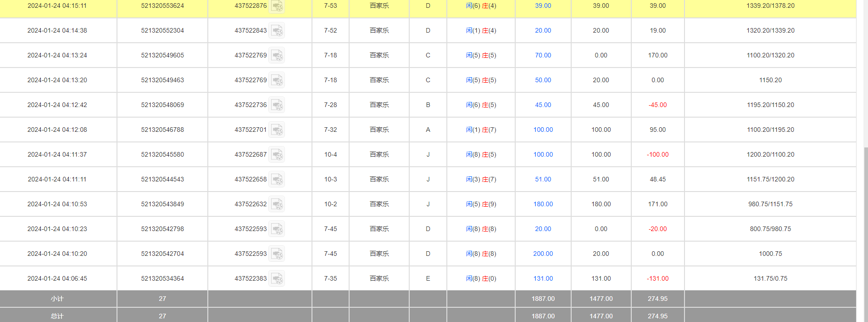
Task: Click timestamp 2024-01-24 04:06:45
Action: tap(57, 278)
